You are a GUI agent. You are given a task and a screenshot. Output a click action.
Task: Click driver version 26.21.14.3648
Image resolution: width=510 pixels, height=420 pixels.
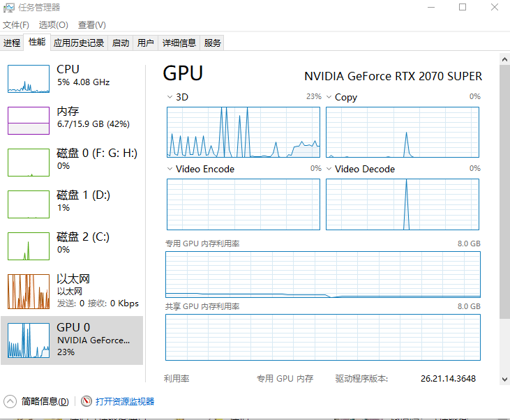coord(448,379)
